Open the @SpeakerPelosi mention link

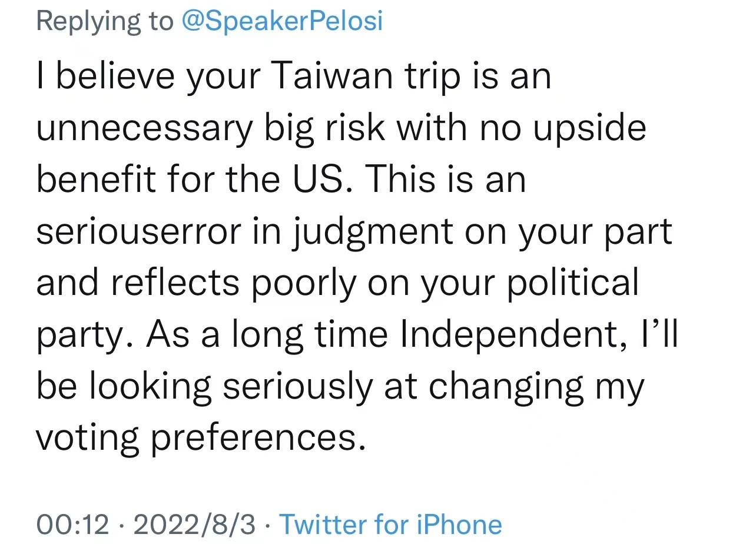tap(282, 21)
